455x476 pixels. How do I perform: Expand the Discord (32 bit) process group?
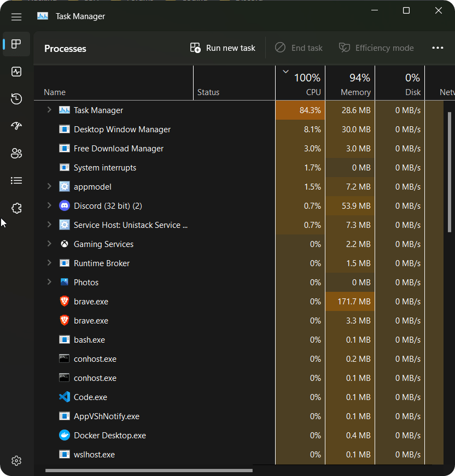click(x=49, y=205)
